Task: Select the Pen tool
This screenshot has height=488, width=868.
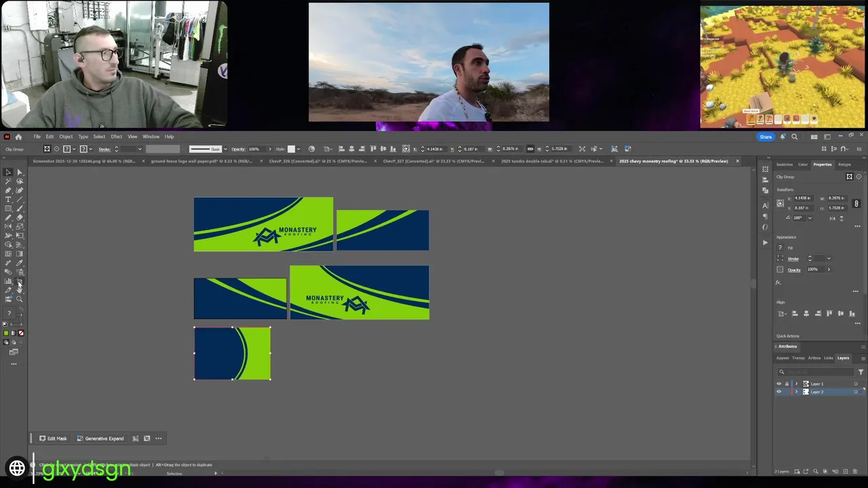Action: click(8, 190)
